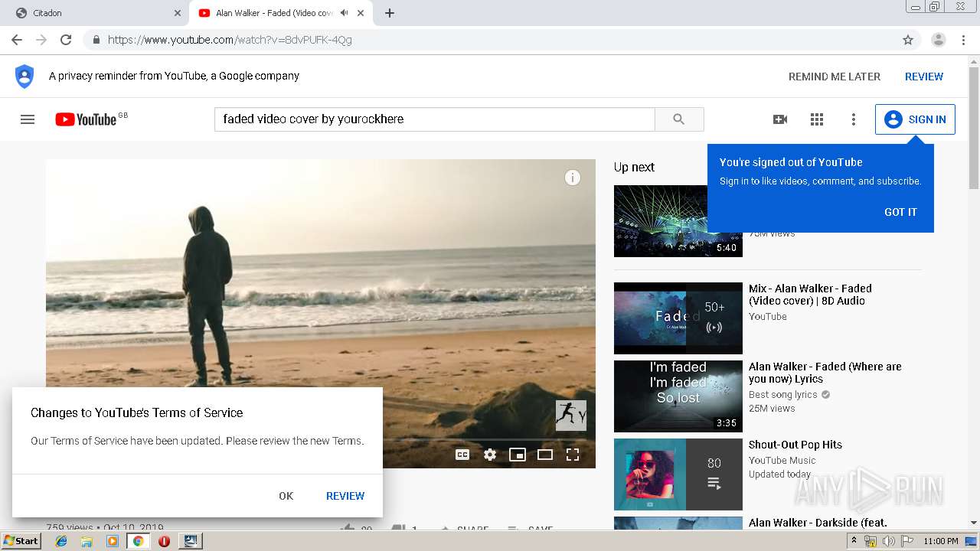The image size is (980, 551).
Task: Open 'Alan Walker - Darkside' video title
Action: [x=818, y=523]
